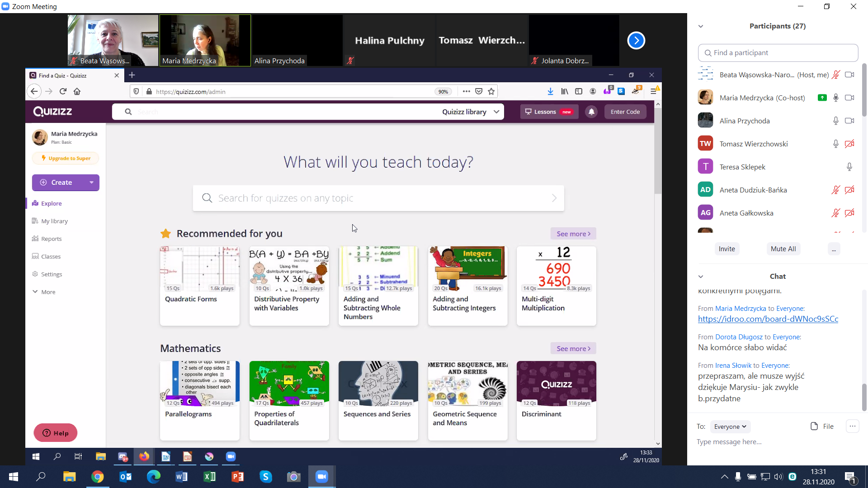The height and width of the screenshot is (488, 868).
Task: Click Search for quizzes on any topic
Action: 378,198
